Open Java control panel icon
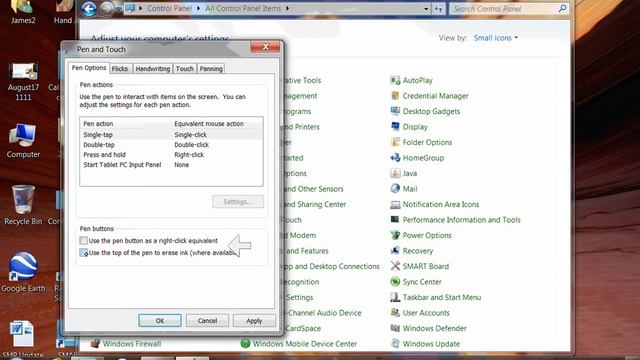Screen dimensions: 640x360 [395, 173]
